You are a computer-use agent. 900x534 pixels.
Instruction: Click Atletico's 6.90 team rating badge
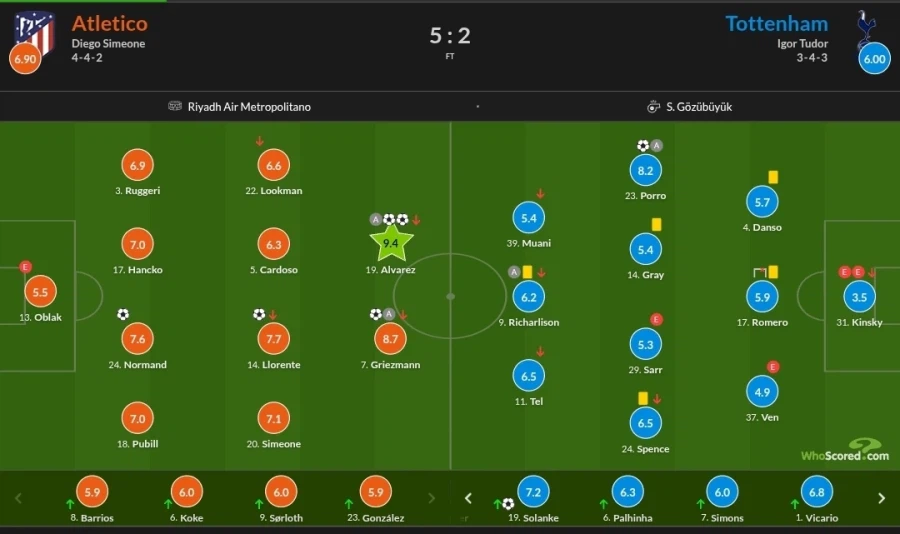(25, 60)
